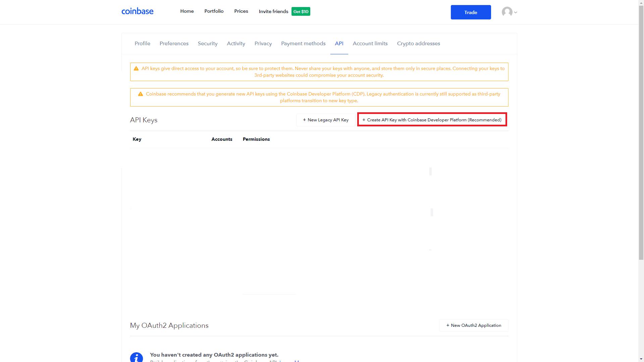Click the Key column header

(x=137, y=139)
